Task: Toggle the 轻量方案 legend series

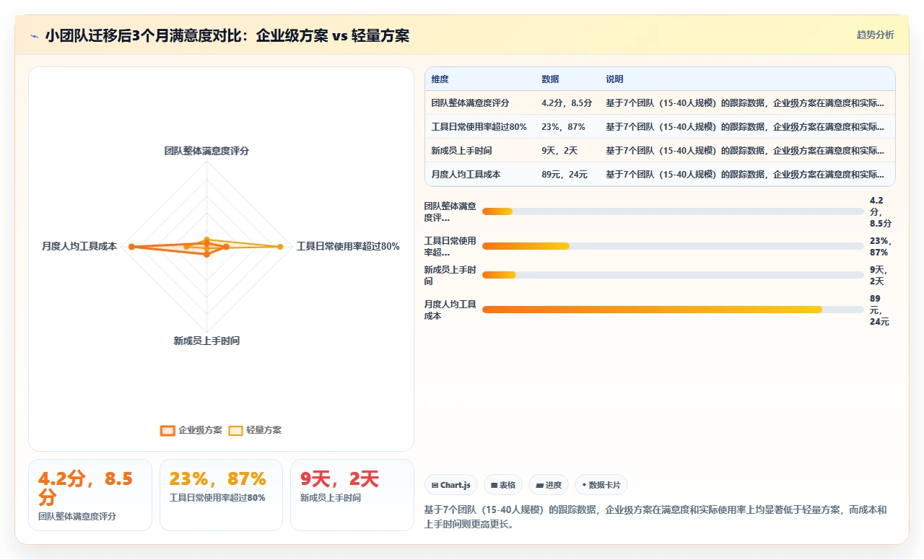Action: click(255, 430)
